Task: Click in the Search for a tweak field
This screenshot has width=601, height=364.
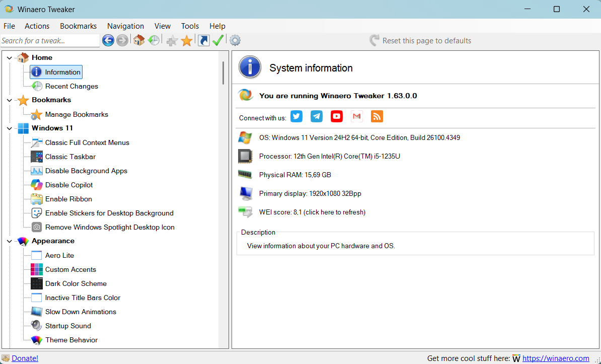Action: (49, 41)
